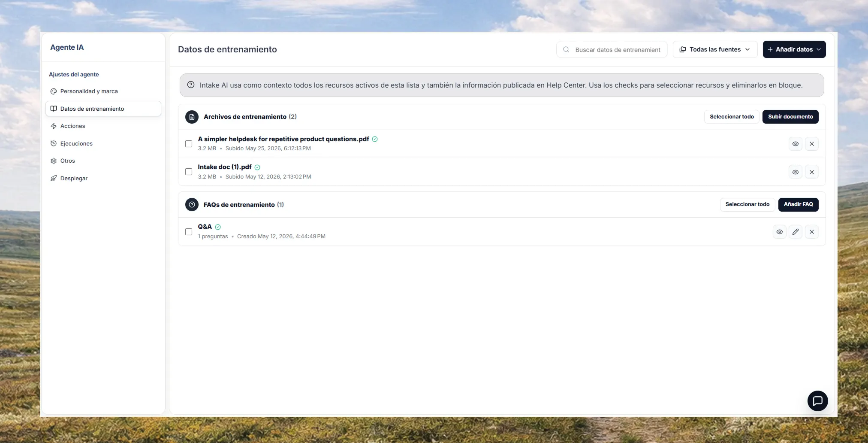Click the Intake doc (1).pdf file name
868x443 pixels.
(x=225, y=167)
